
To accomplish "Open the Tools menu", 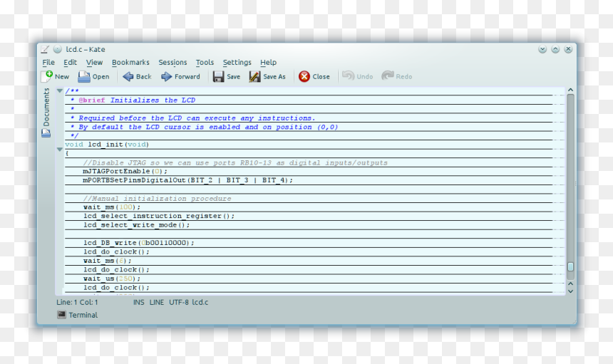I will point(205,63).
